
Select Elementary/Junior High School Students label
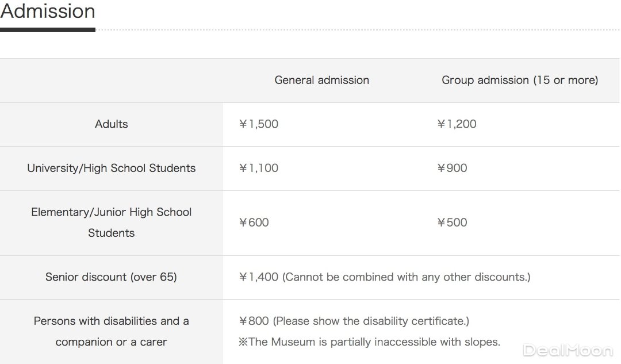(111, 223)
